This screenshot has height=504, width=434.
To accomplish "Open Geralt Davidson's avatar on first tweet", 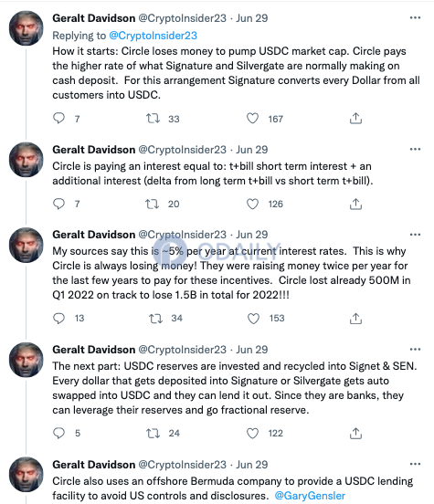I will pyautogui.click(x=26, y=28).
